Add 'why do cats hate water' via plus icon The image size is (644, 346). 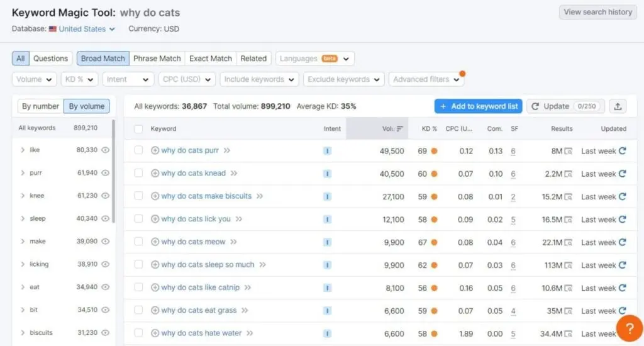point(155,333)
